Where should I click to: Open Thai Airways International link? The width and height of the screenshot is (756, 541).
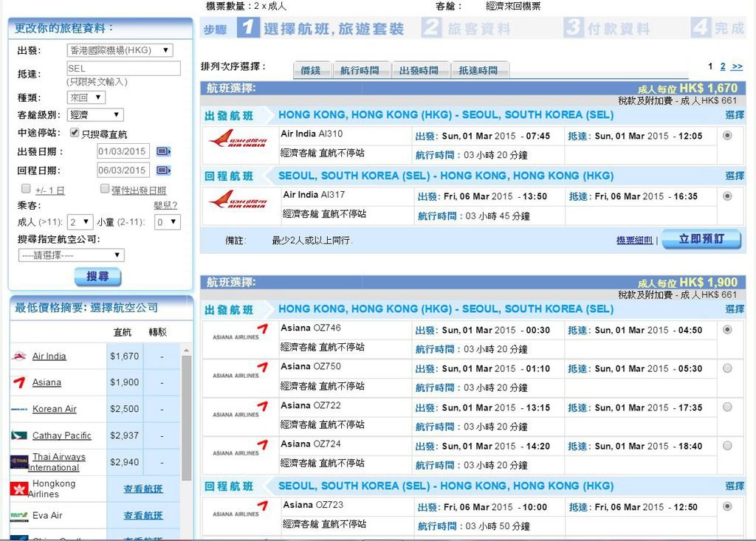(x=57, y=462)
